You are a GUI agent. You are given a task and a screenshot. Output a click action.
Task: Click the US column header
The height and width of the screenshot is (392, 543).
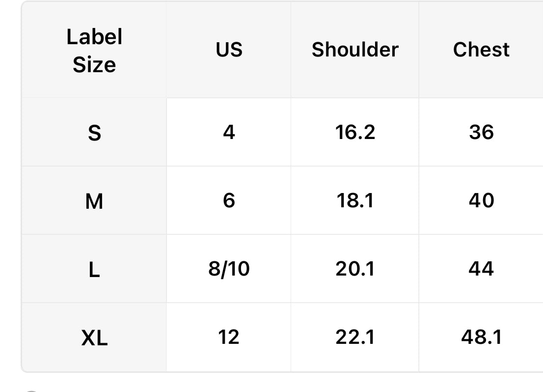(229, 50)
